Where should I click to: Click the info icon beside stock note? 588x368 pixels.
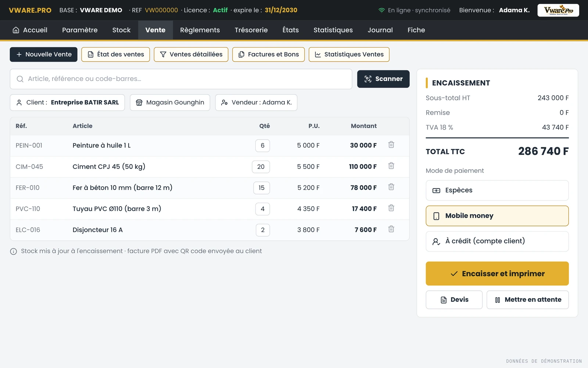tap(14, 251)
